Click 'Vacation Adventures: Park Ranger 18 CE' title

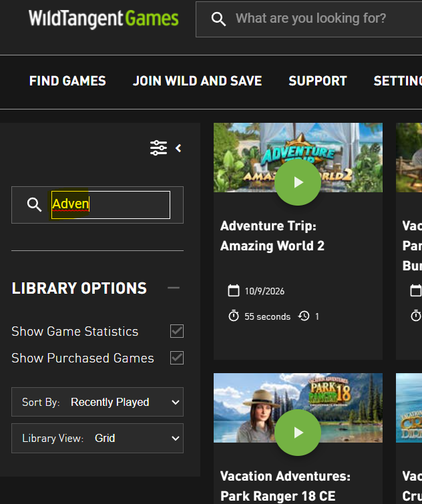coord(285,486)
